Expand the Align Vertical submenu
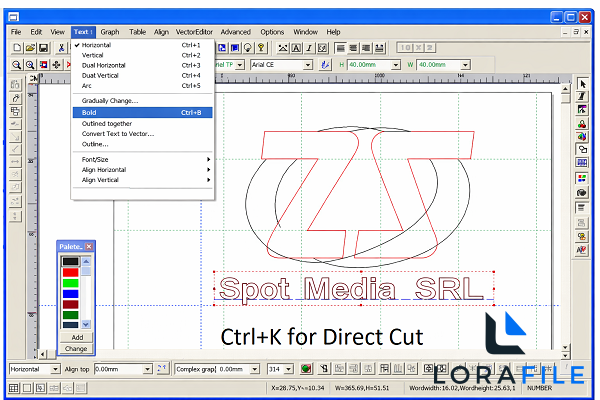Screen dimensions: 600x400 (x=142, y=180)
